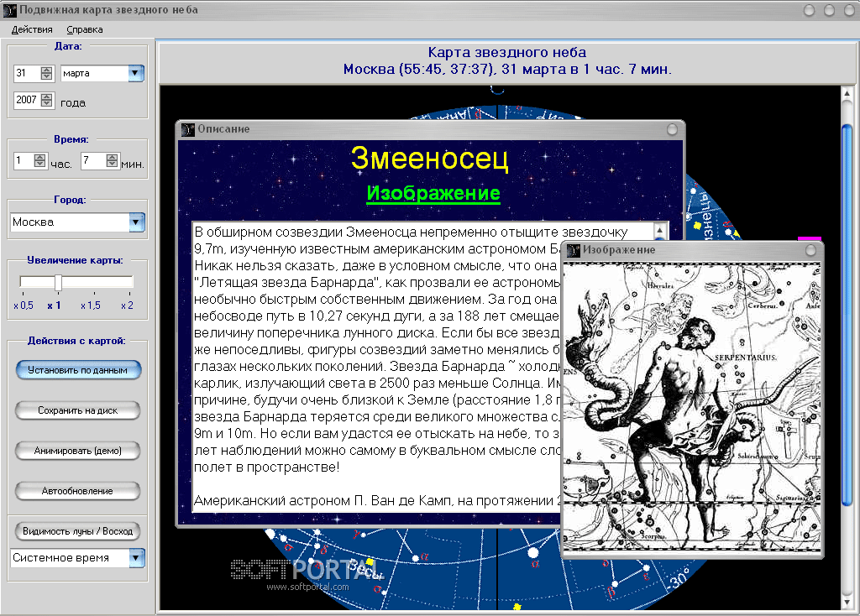Adjust the hours spinner before час.
860x616 pixels.
(x=40, y=160)
